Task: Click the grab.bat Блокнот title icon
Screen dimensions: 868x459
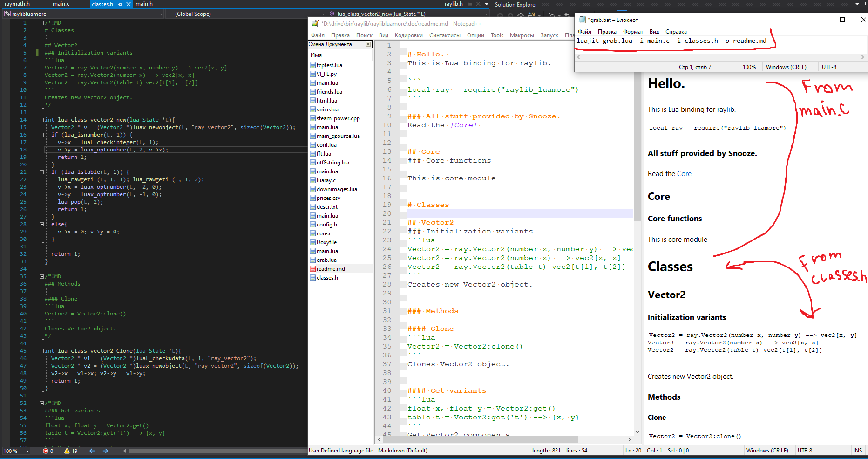Action: tap(582, 20)
